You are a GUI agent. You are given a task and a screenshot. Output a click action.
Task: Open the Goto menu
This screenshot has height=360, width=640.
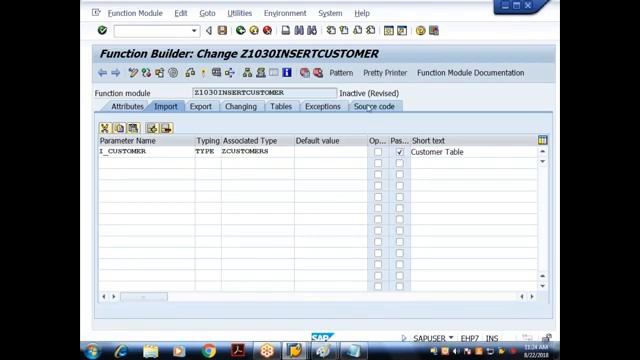[207, 13]
